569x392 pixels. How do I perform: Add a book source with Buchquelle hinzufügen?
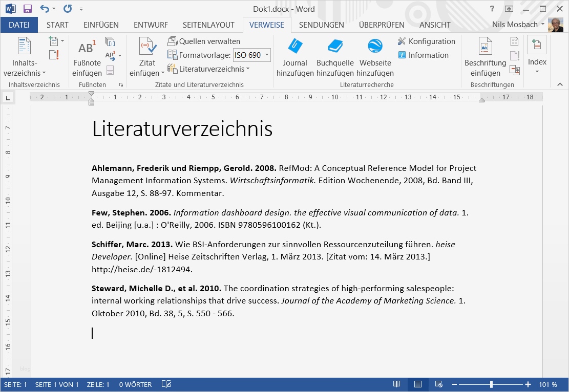pos(335,56)
